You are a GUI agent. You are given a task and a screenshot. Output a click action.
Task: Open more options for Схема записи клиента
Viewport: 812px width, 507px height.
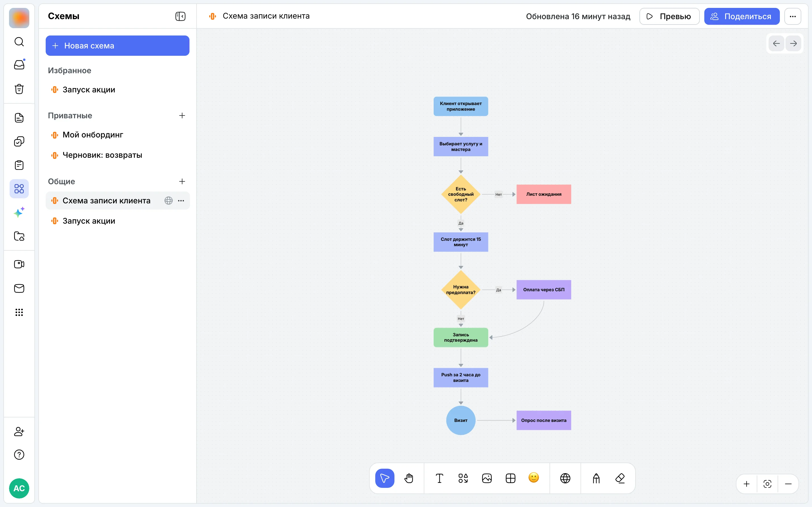(x=181, y=201)
